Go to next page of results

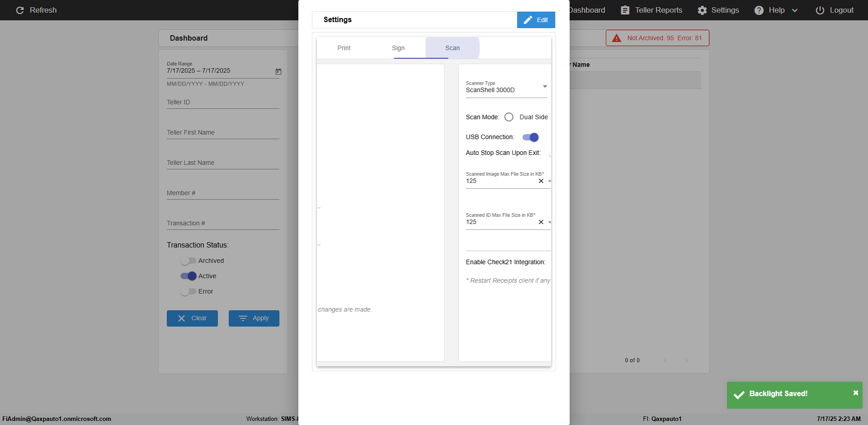coord(687,360)
